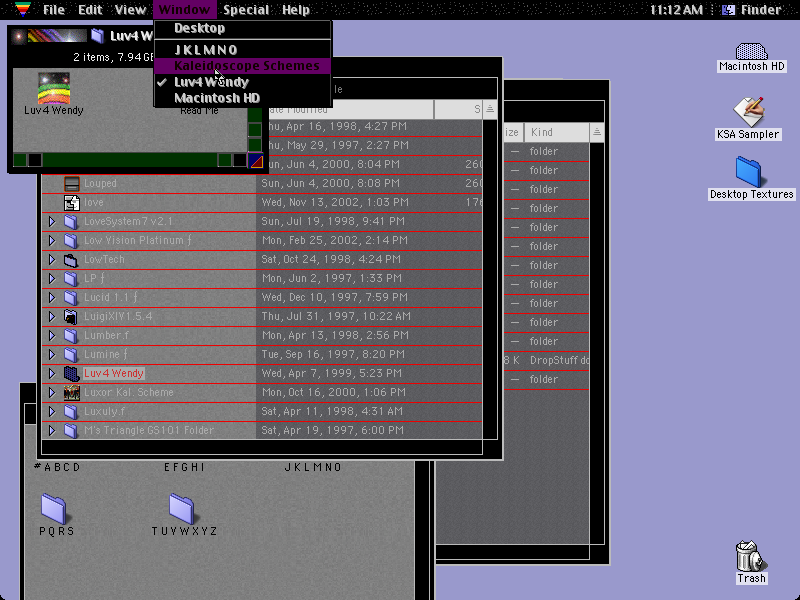Expand M's Triangle GS101 Folder
This screenshot has width=800, height=600.
pyautogui.click(x=52, y=430)
